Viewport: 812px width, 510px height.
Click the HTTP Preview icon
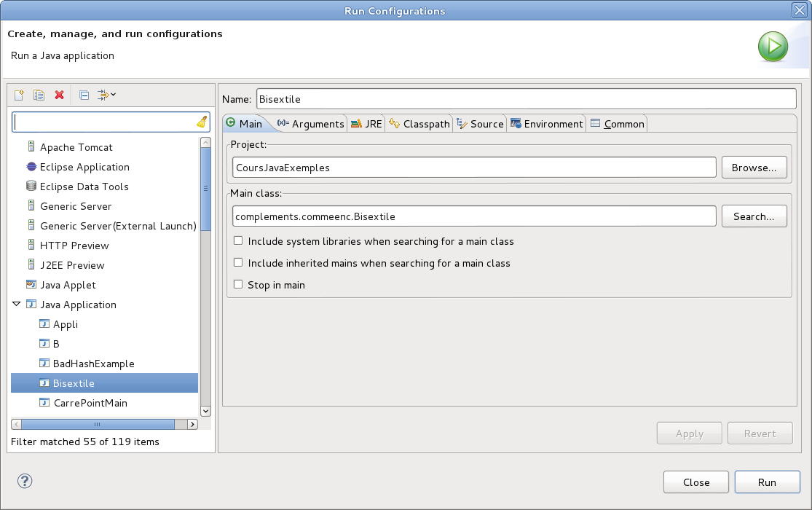pos(31,245)
